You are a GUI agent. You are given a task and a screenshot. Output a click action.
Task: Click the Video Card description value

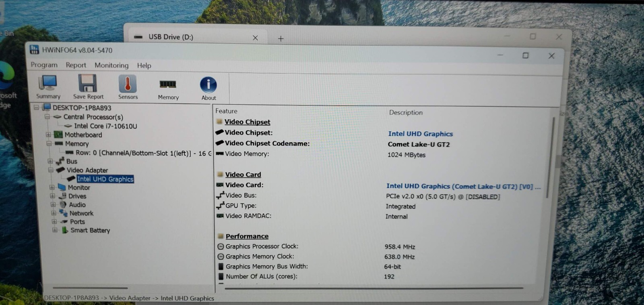463,186
